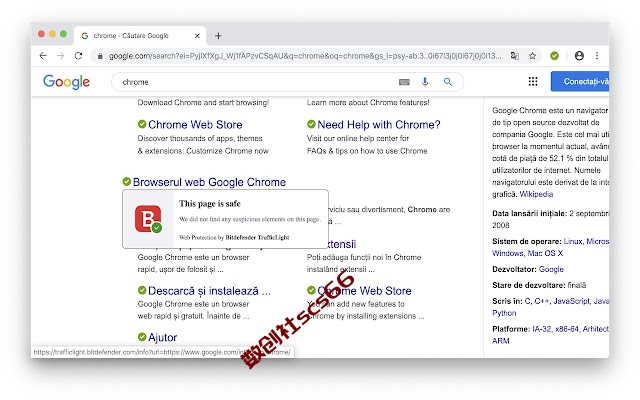Click the magnifier search icon
This screenshot has width=640, height=400.
[448, 82]
